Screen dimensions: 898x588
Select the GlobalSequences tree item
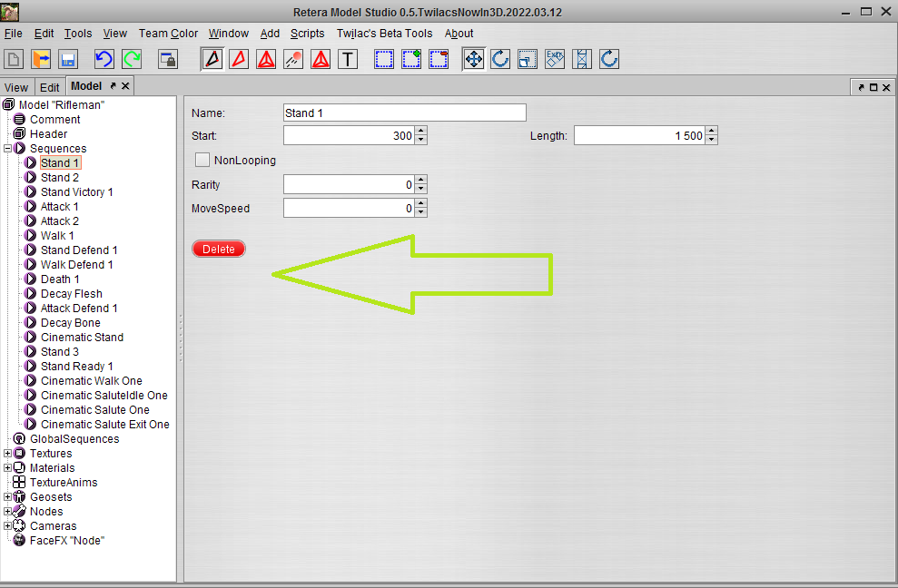point(74,438)
